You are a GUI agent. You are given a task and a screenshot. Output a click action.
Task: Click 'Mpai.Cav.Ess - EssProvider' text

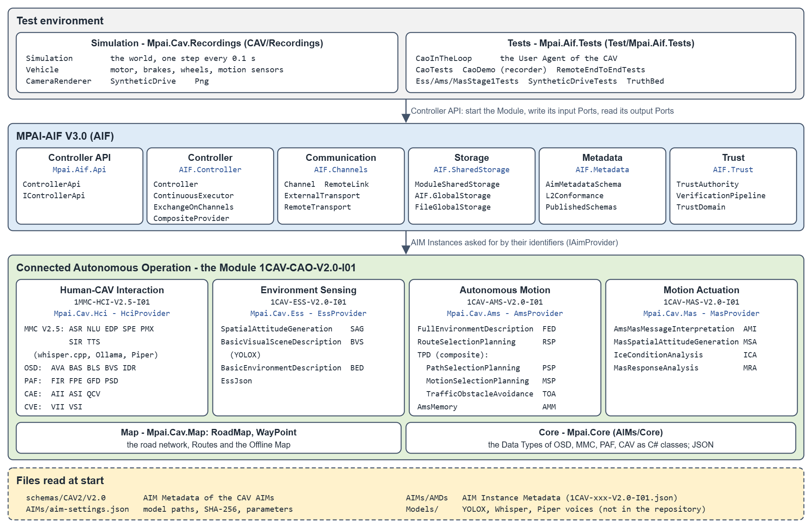(x=308, y=314)
